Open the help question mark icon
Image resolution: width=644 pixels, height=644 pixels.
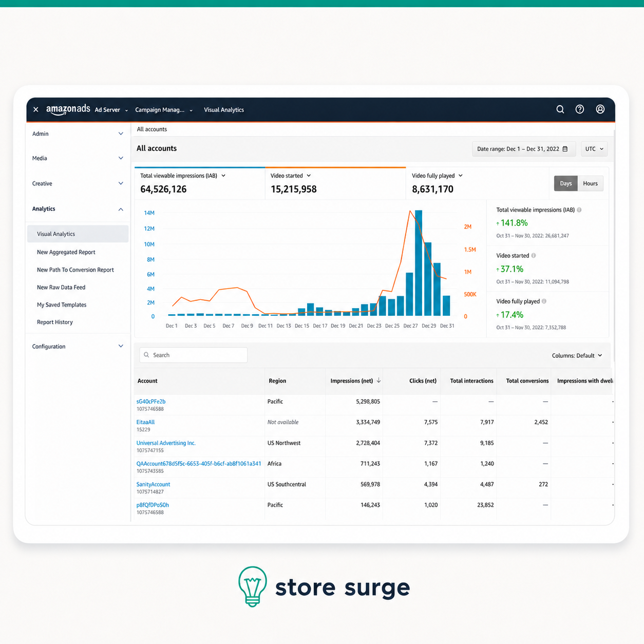pos(580,109)
